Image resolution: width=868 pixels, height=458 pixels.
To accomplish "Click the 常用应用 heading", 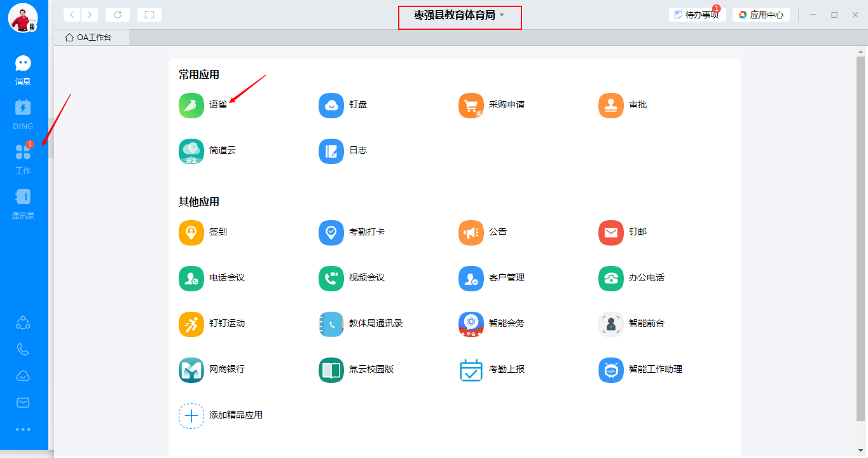I will pos(199,75).
